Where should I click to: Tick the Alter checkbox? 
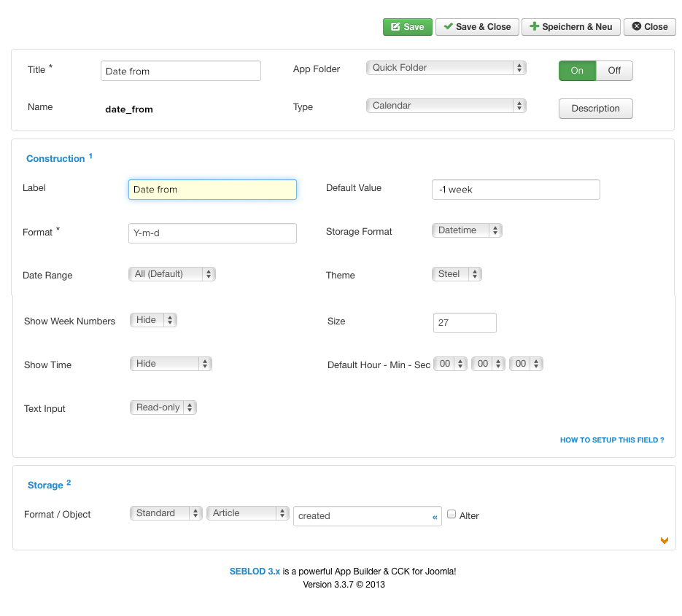click(452, 514)
